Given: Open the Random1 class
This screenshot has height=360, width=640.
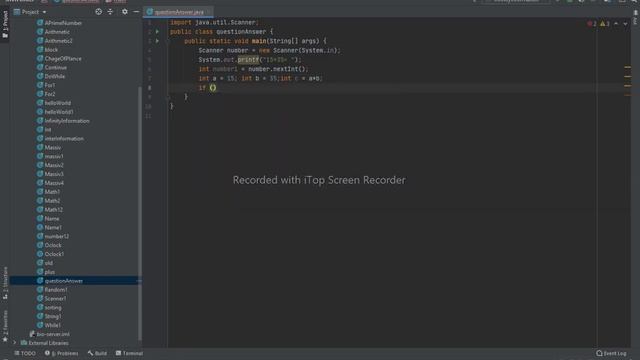Looking at the screenshot, I should (x=52, y=289).
